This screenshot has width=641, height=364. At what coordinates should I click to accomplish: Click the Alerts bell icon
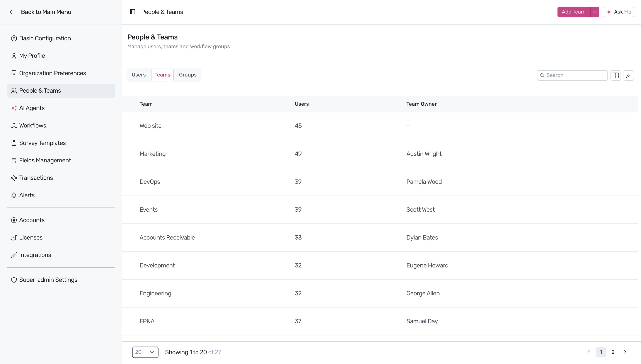(x=14, y=195)
